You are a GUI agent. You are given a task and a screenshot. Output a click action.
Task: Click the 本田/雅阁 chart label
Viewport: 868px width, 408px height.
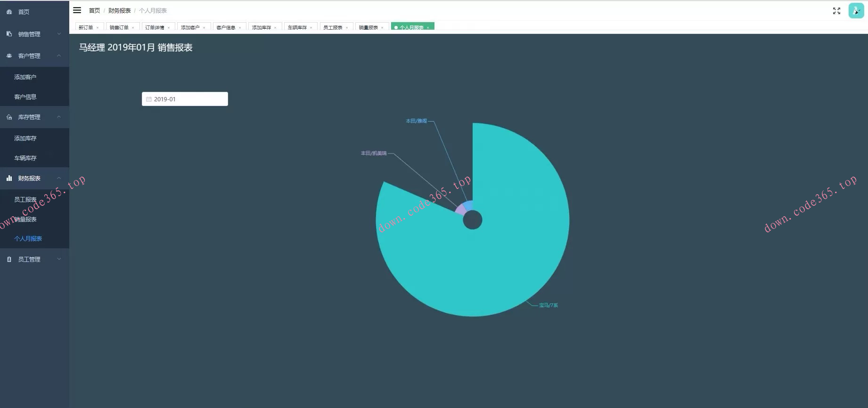[417, 121]
